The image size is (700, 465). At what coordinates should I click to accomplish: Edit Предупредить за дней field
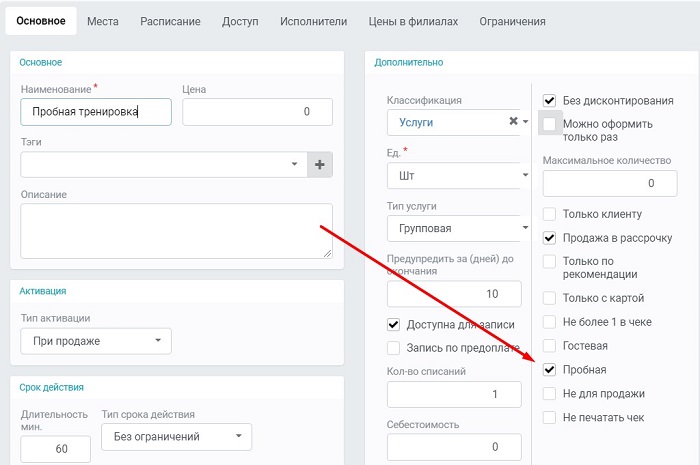[454, 294]
